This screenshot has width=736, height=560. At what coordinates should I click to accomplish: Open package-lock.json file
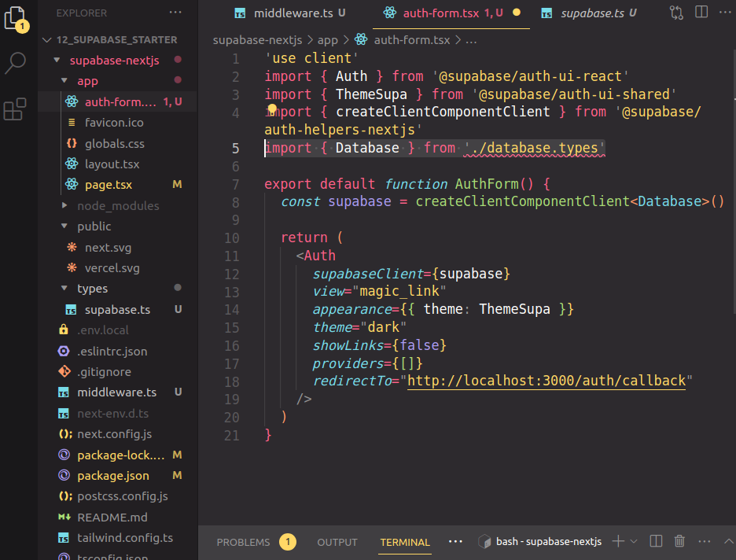(x=117, y=455)
